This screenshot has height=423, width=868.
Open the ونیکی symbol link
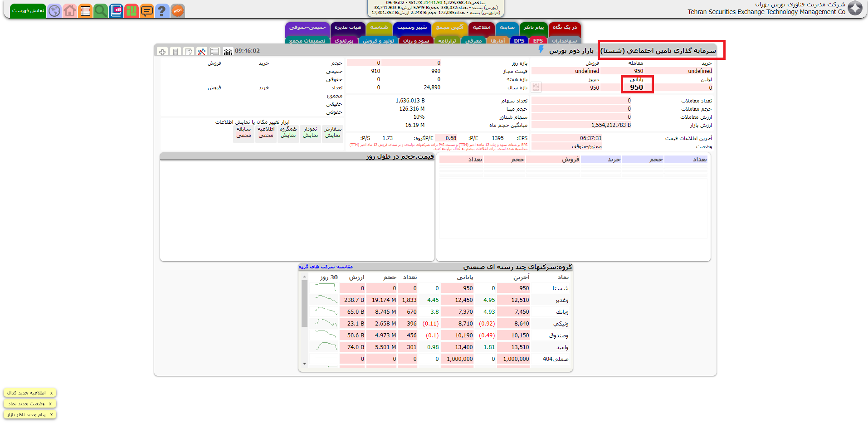click(x=561, y=324)
